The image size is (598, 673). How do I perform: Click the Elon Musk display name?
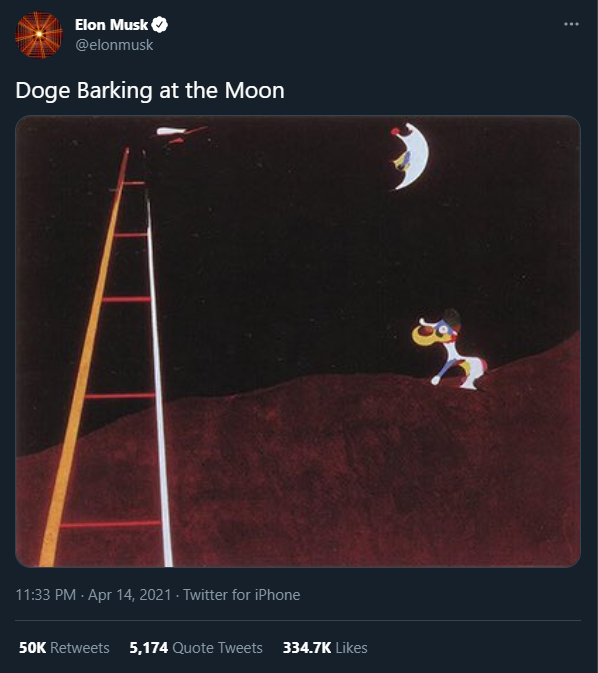pos(112,25)
